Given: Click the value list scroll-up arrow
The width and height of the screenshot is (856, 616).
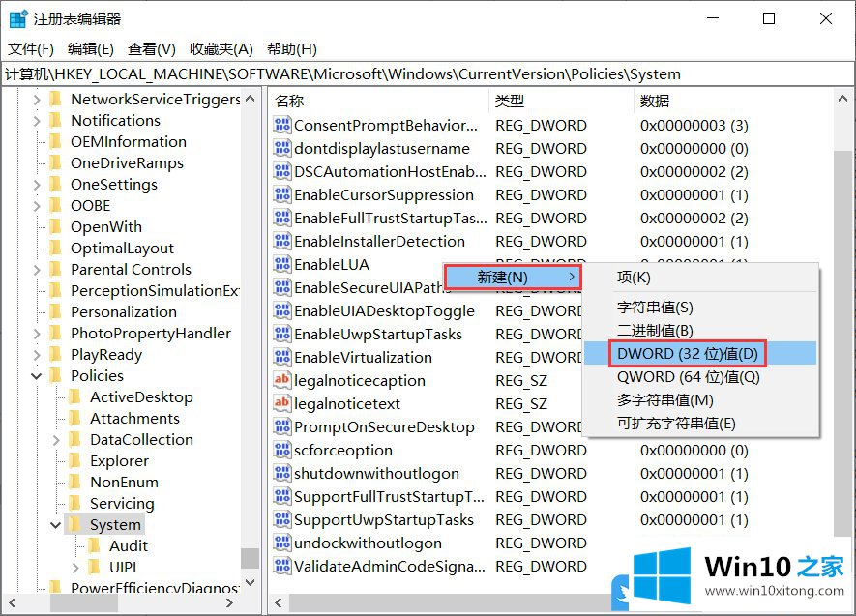Looking at the screenshot, I should pyautogui.click(x=842, y=99).
